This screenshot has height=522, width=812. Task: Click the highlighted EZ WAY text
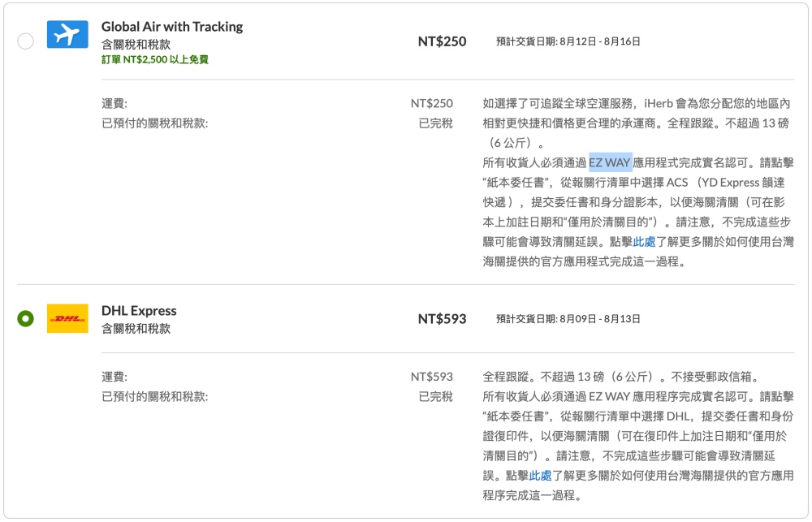tap(610, 162)
